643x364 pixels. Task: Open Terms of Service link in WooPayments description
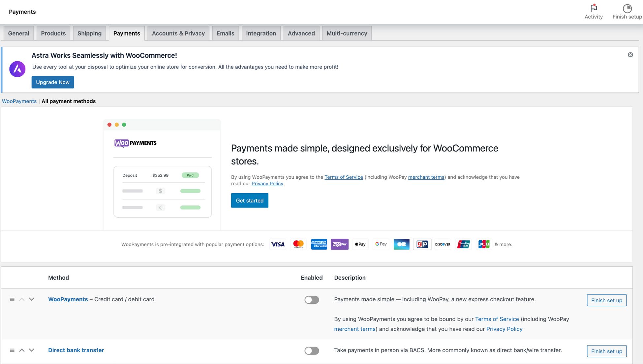(497, 319)
